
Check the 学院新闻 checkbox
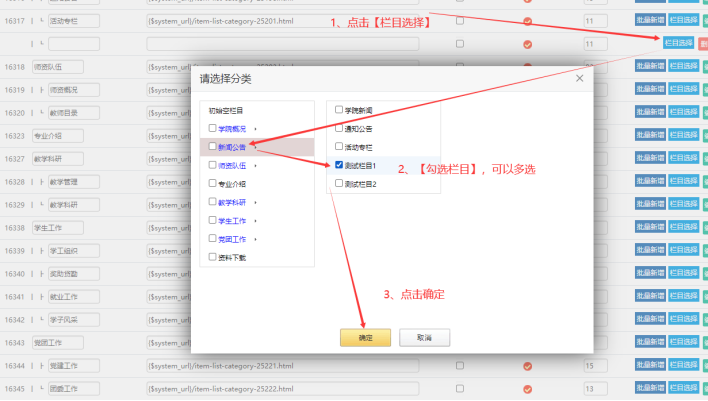tap(340, 109)
